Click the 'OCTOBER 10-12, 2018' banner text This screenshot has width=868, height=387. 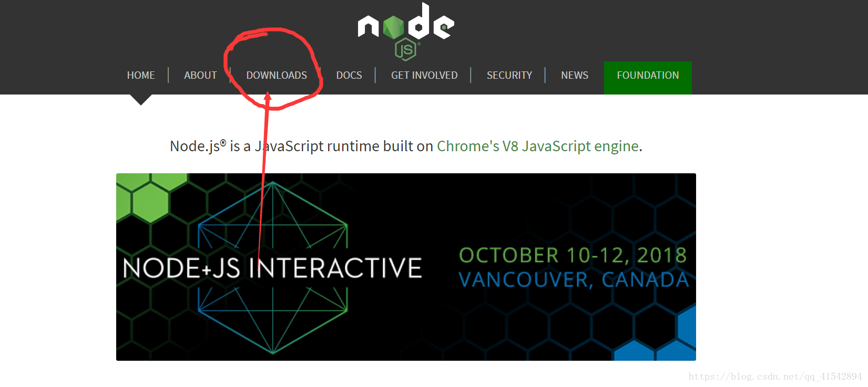point(573,256)
